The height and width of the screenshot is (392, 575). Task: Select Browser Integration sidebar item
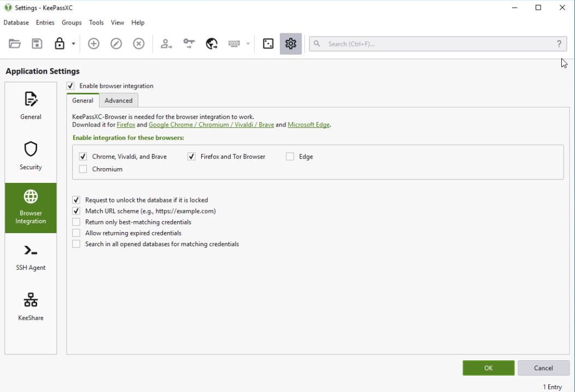(31, 207)
